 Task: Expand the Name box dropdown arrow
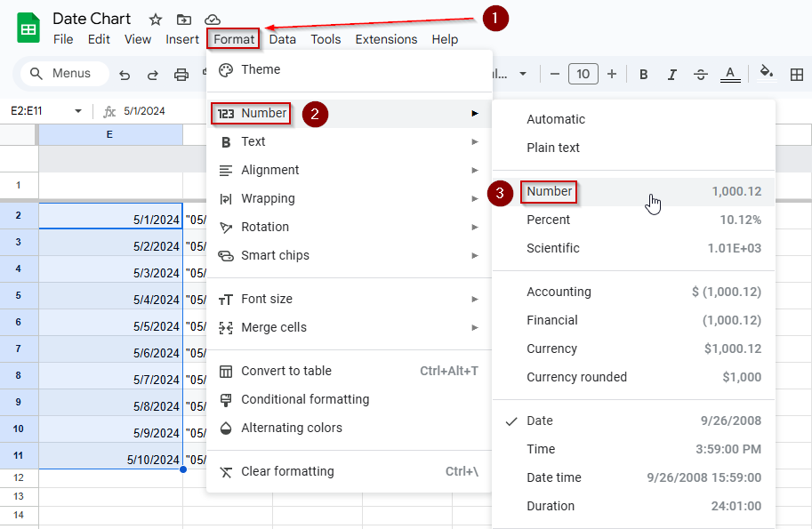78,111
